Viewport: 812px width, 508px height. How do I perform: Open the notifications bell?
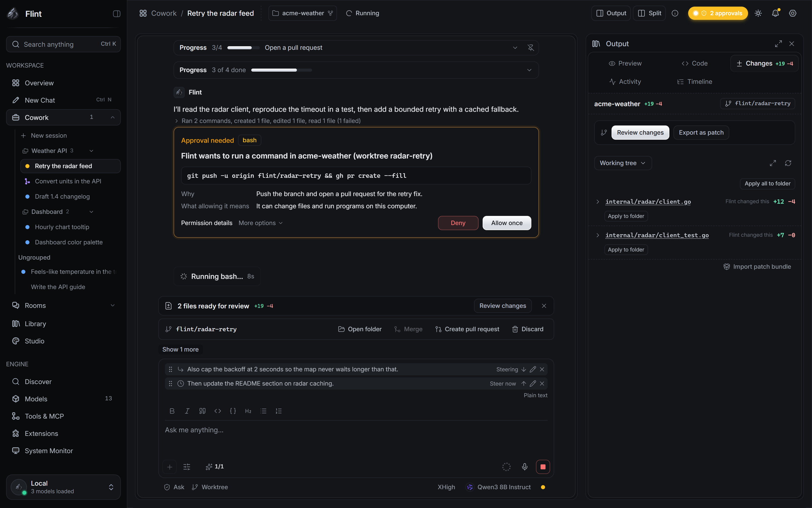(x=775, y=13)
